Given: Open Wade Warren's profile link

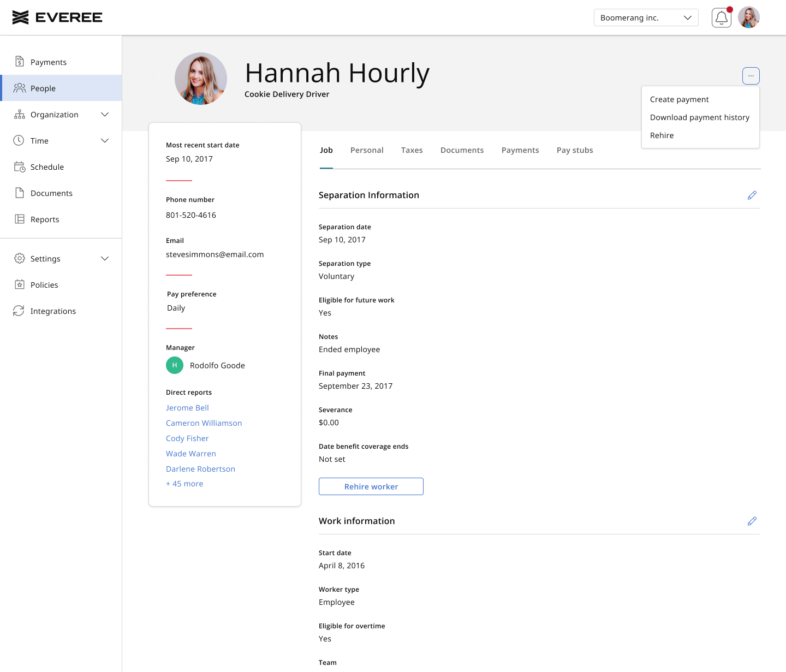Looking at the screenshot, I should pyautogui.click(x=191, y=454).
